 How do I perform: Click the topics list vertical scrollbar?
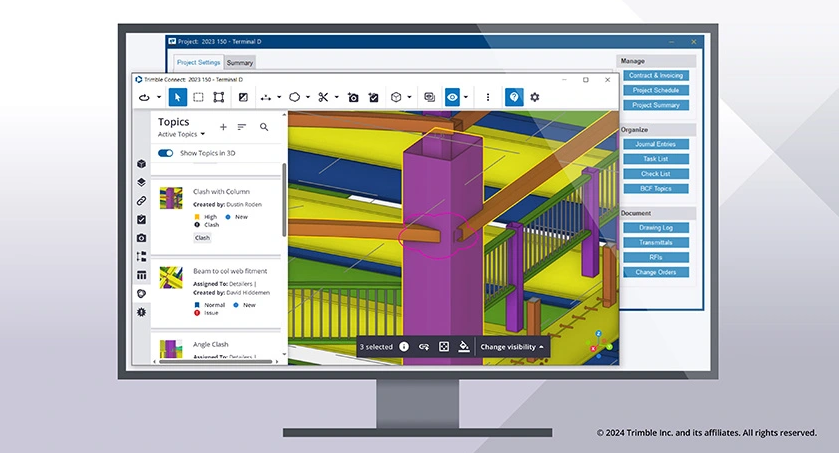pyautogui.click(x=284, y=200)
